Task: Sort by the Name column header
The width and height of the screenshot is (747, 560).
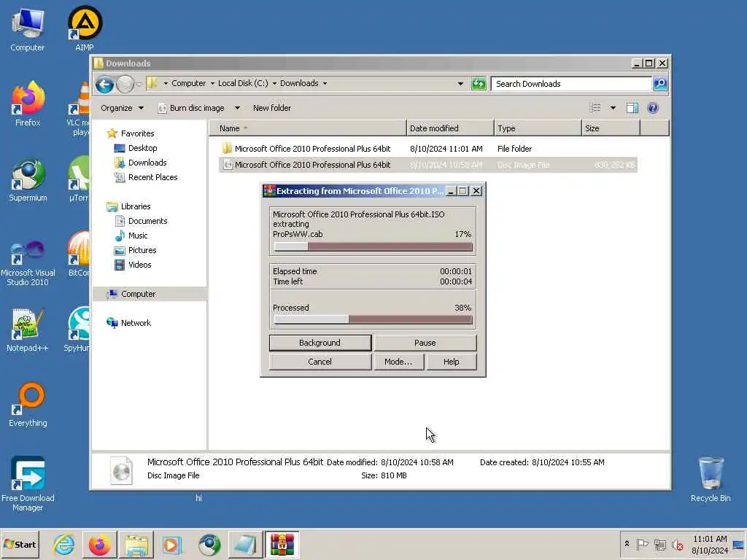Action: coord(307,128)
